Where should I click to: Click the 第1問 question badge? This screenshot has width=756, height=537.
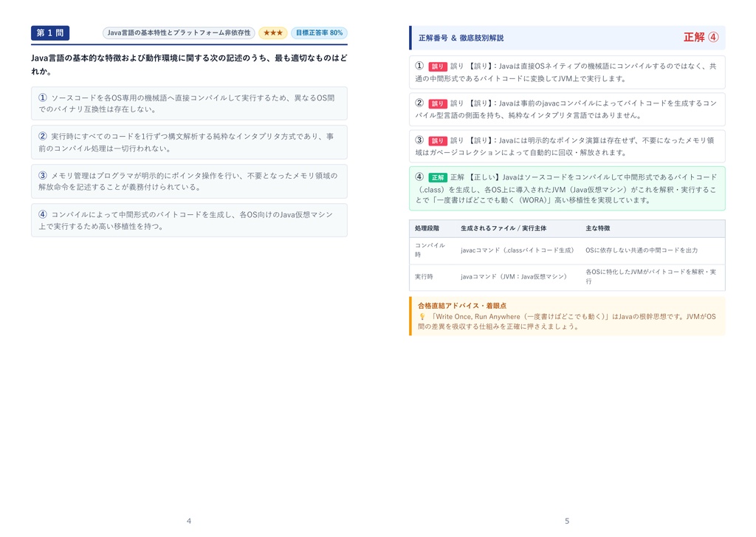[50, 33]
